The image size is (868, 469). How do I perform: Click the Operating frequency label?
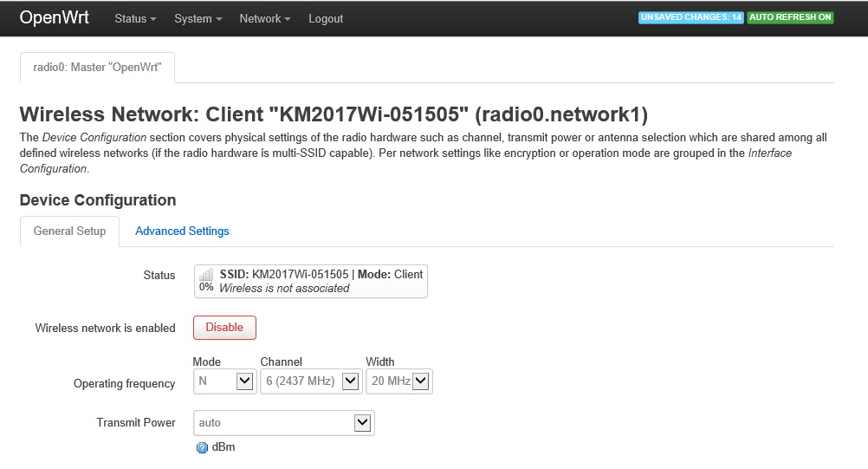[x=124, y=384]
